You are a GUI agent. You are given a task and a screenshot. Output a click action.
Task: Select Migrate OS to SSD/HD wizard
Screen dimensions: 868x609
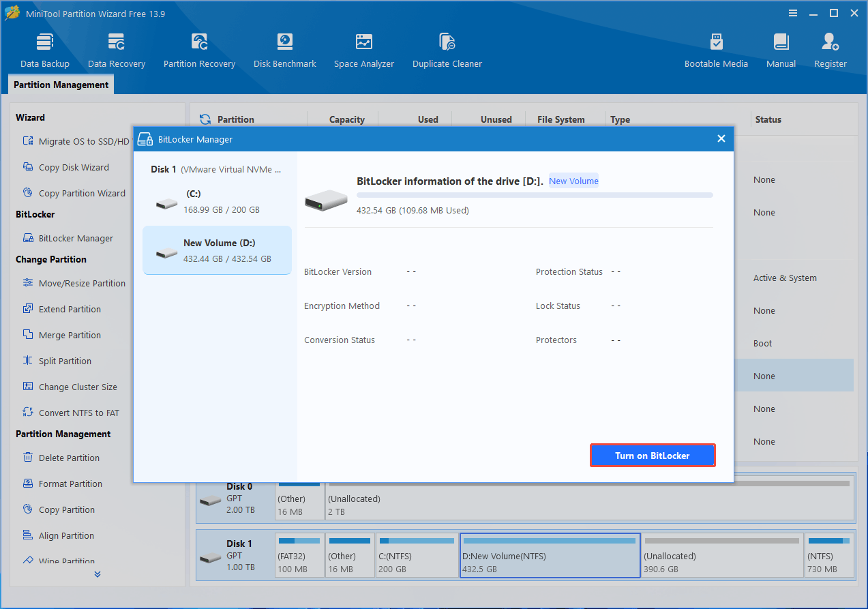point(76,141)
